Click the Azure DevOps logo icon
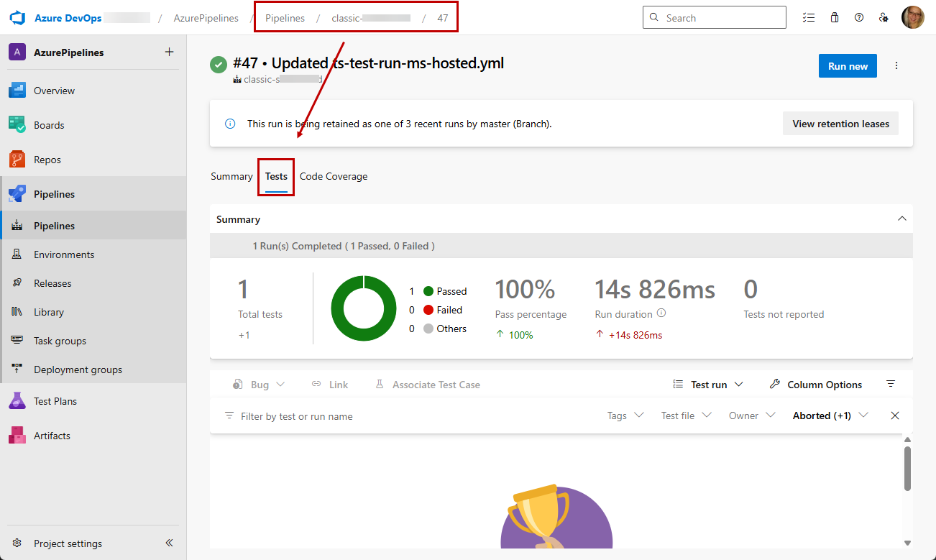Image resolution: width=936 pixels, height=560 pixels. pos(17,18)
